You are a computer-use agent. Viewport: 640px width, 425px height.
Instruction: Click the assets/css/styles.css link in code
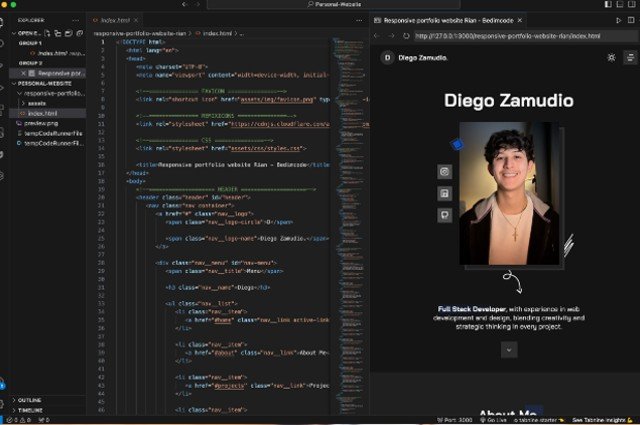pyautogui.click(x=266, y=148)
